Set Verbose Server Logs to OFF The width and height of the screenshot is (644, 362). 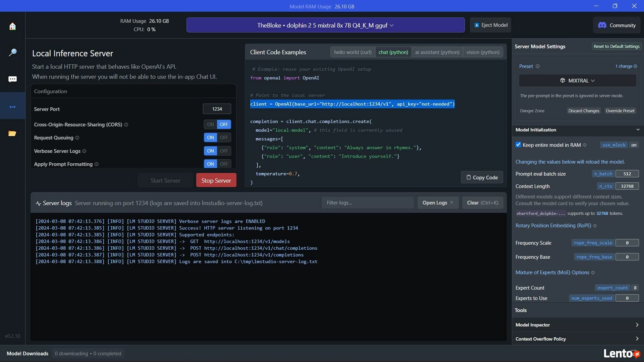[x=224, y=151]
